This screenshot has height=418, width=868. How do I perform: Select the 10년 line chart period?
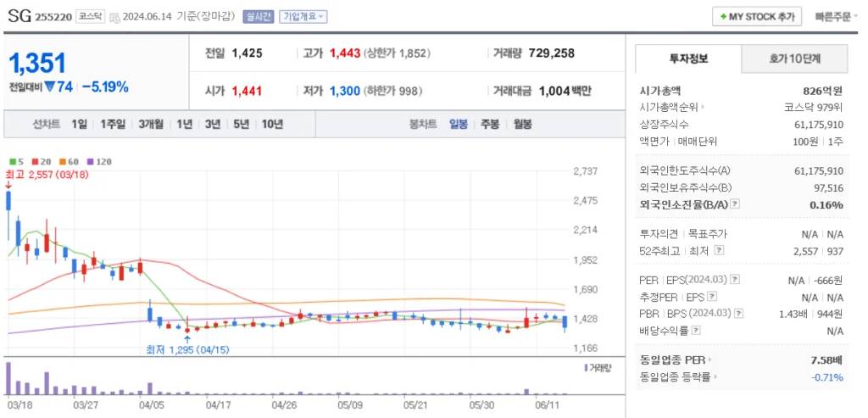tap(272, 124)
